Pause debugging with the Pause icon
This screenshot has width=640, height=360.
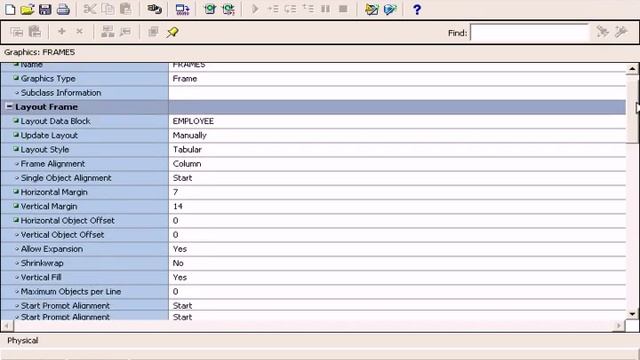(x=325, y=9)
